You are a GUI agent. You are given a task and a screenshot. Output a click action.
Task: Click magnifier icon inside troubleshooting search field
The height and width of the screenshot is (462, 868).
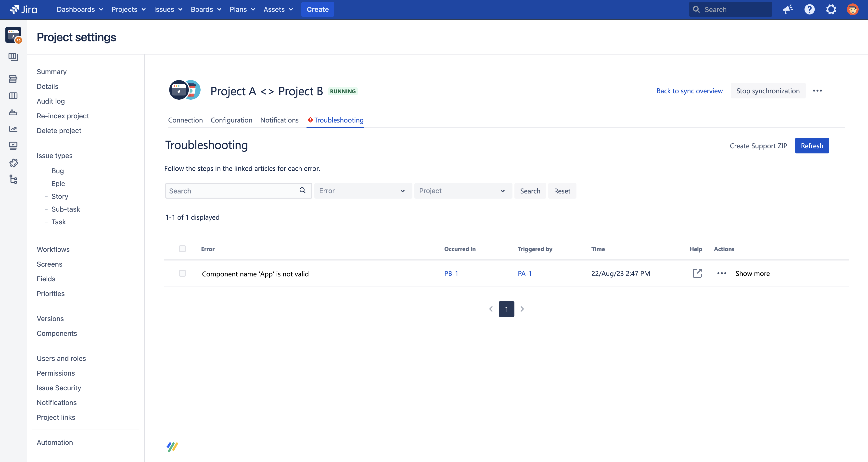point(302,190)
